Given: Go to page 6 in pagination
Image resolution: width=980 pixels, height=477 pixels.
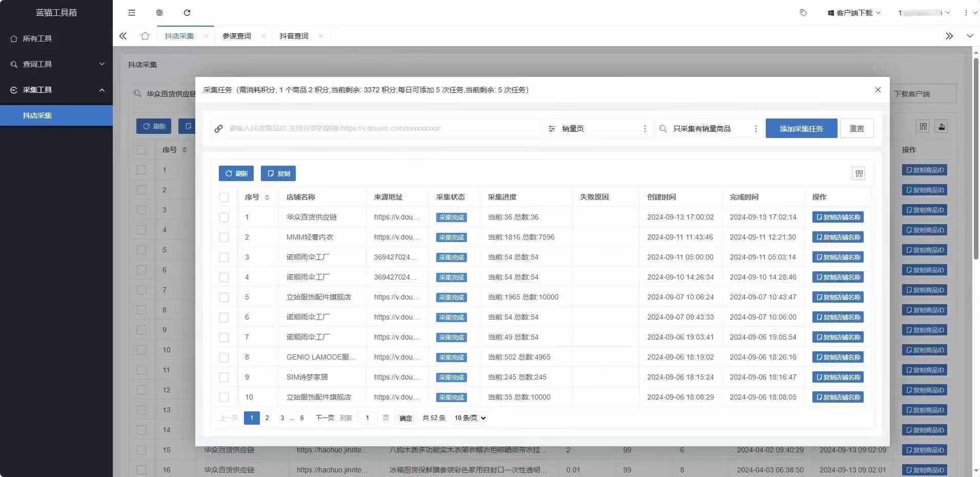Looking at the screenshot, I should tap(302, 418).
